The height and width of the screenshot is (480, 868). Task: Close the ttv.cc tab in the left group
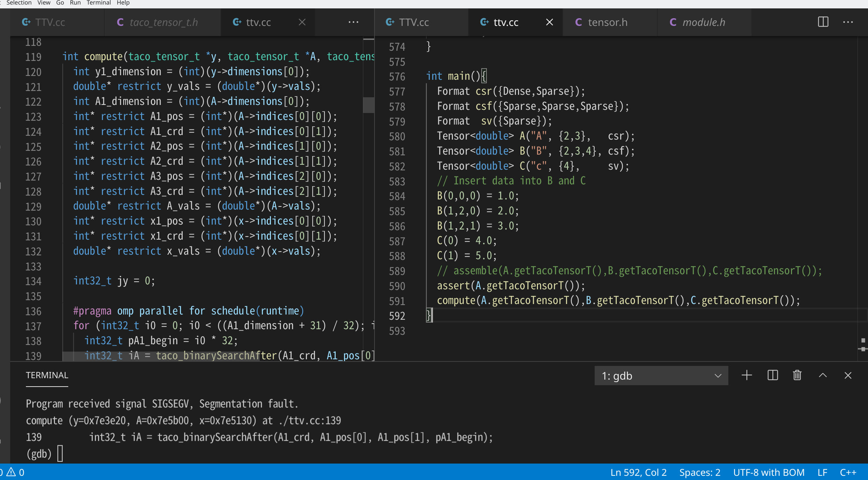[x=302, y=22]
